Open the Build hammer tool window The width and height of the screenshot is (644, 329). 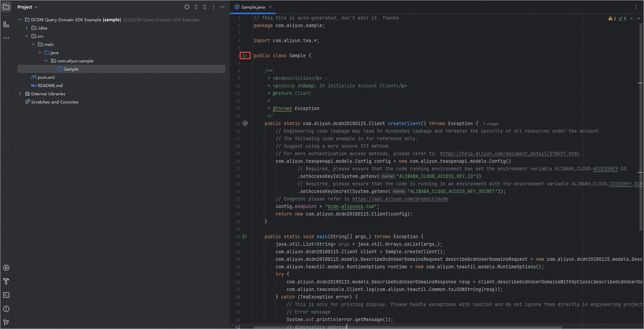pos(6,281)
